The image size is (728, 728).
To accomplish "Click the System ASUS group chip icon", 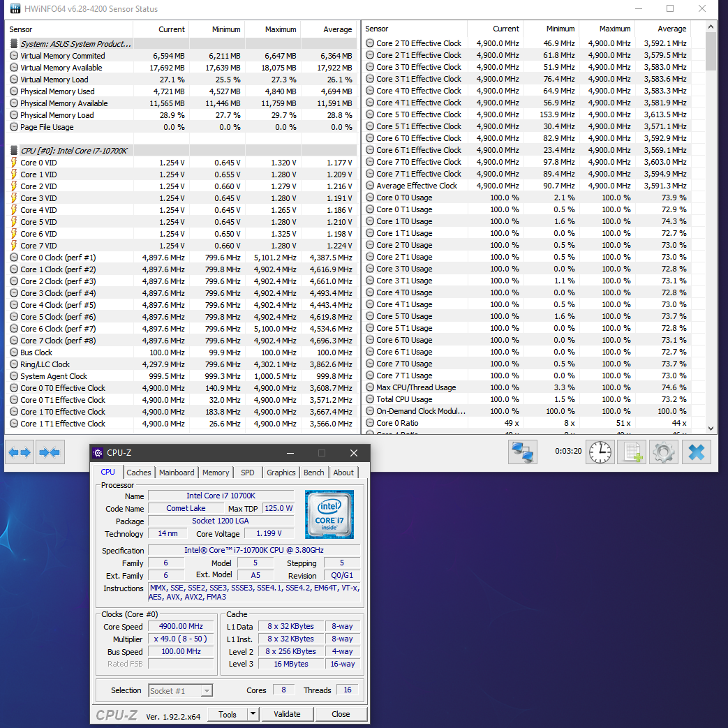I will [14, 44].
